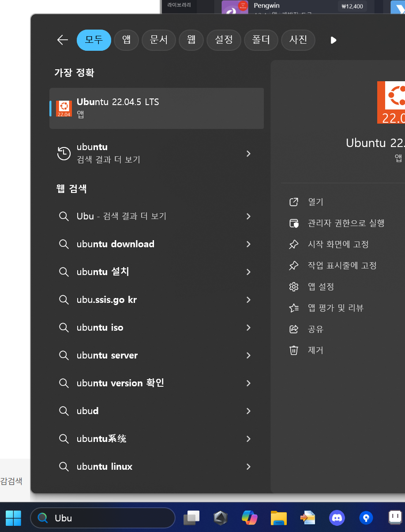Click the open-external icon beside 열기
Screen dimensions: 405x532
pos(294,202)
